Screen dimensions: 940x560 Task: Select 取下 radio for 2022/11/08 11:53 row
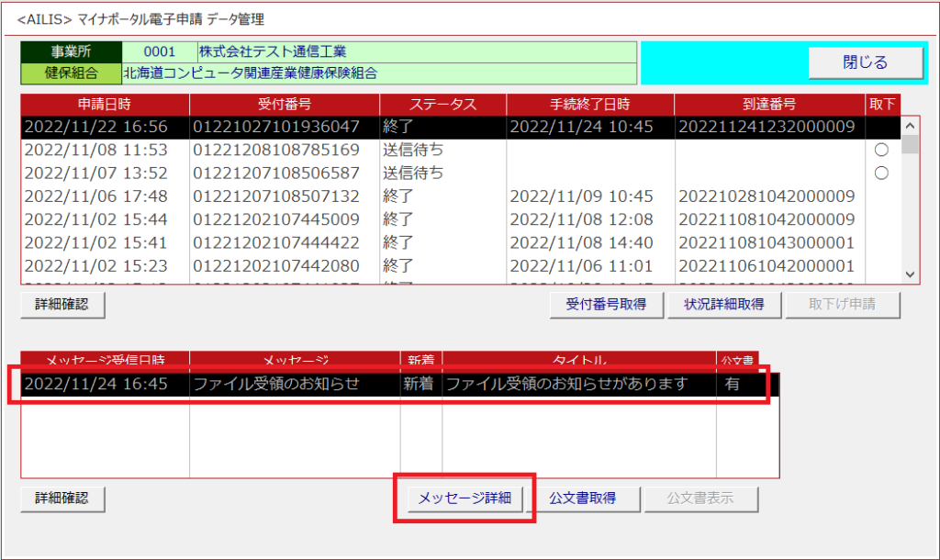click(x=881, y=150)
